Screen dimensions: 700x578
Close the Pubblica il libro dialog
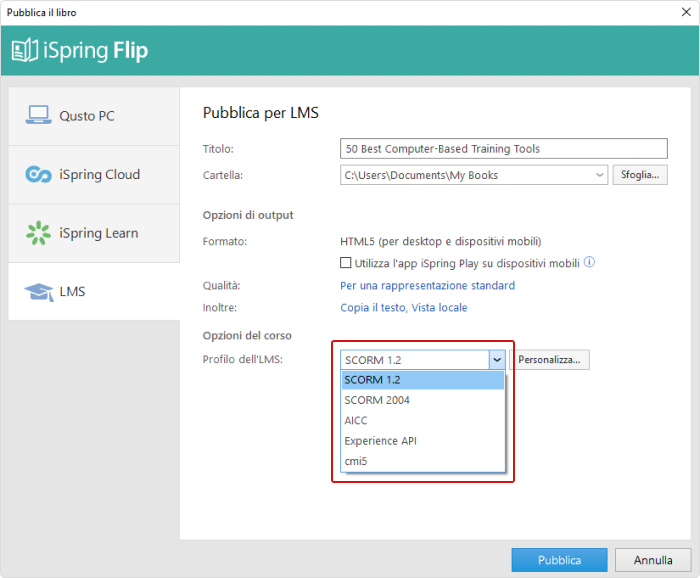(686, 12)
